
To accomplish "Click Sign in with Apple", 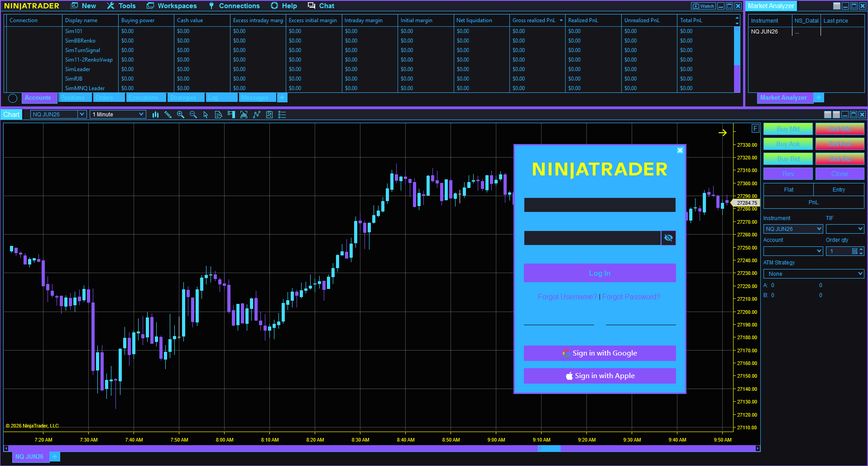I will click(x=600, y=376).
